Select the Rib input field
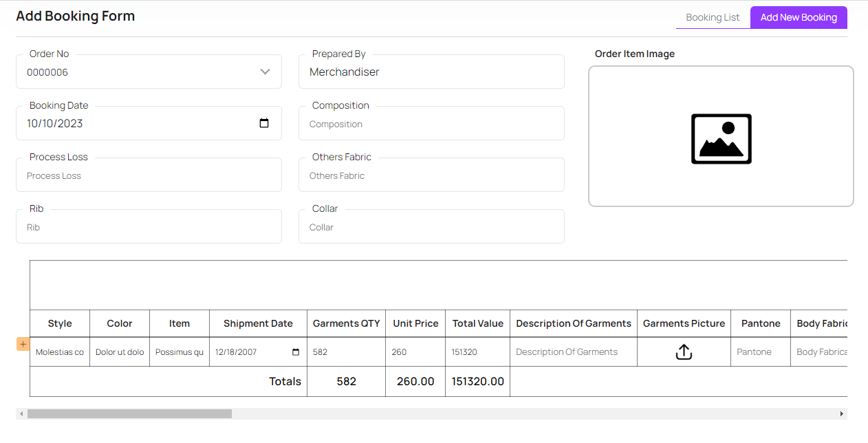Image resolution: width=868 pixels, height=443 pixels. [x=149, y=228]
